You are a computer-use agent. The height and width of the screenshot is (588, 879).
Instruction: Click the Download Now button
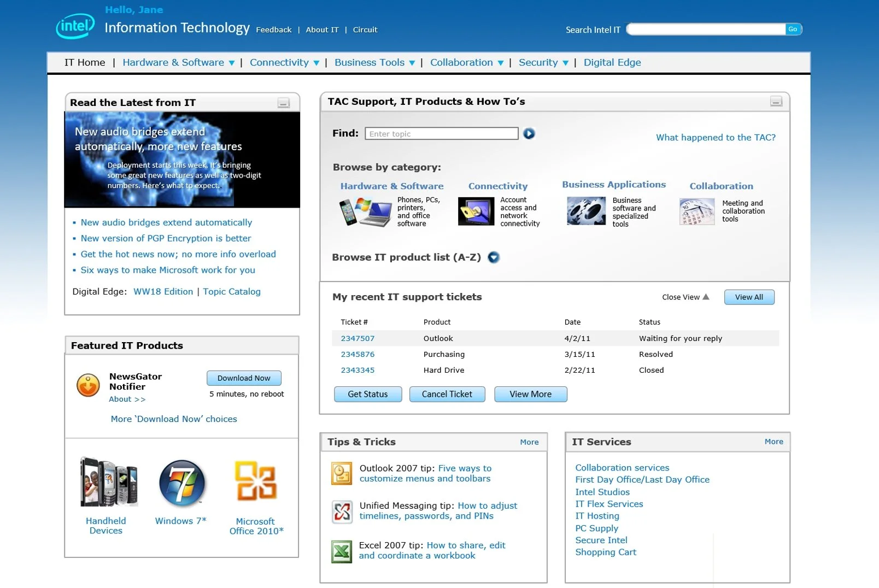244,378
